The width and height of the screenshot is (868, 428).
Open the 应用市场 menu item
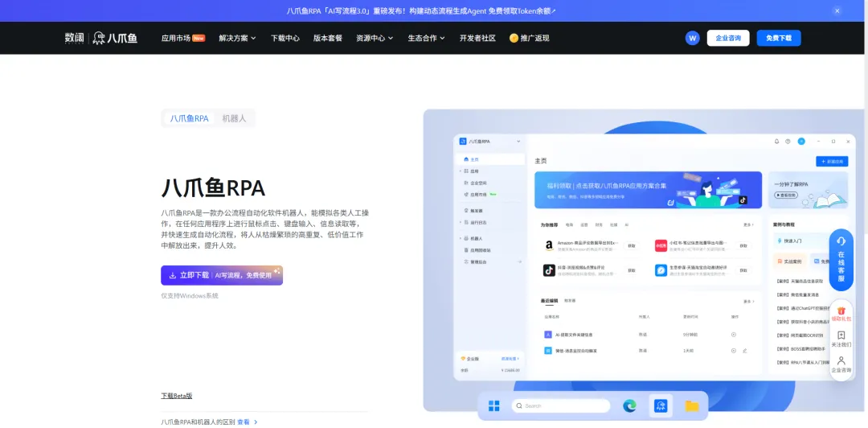[x=182, y=39]
